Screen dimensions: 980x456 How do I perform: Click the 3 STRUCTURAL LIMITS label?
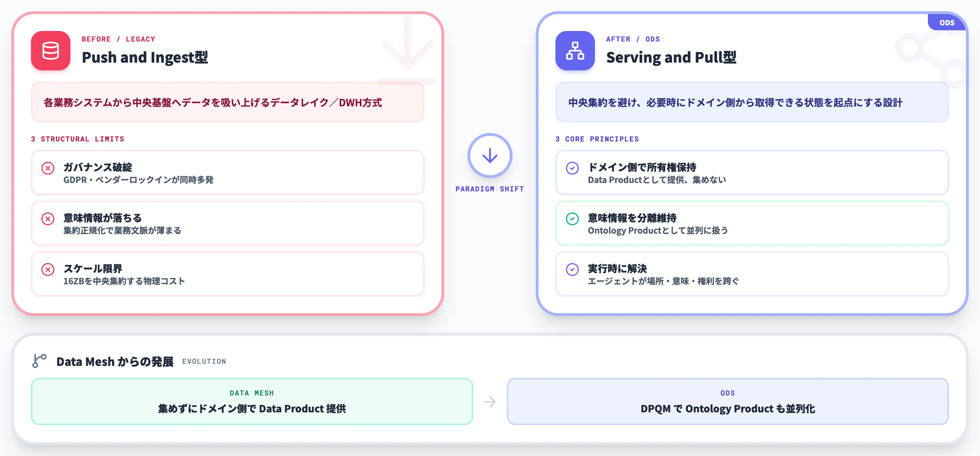[x=77, y=139]
